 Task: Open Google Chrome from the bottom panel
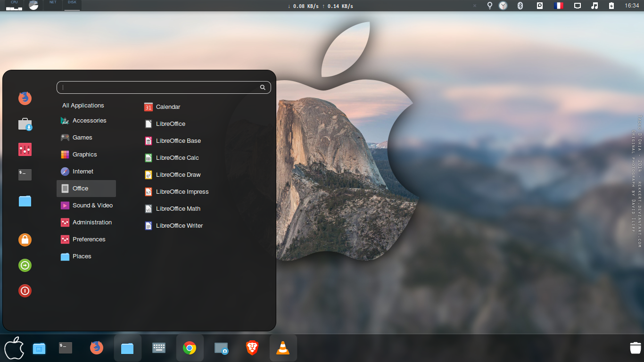tap(190, 348)
